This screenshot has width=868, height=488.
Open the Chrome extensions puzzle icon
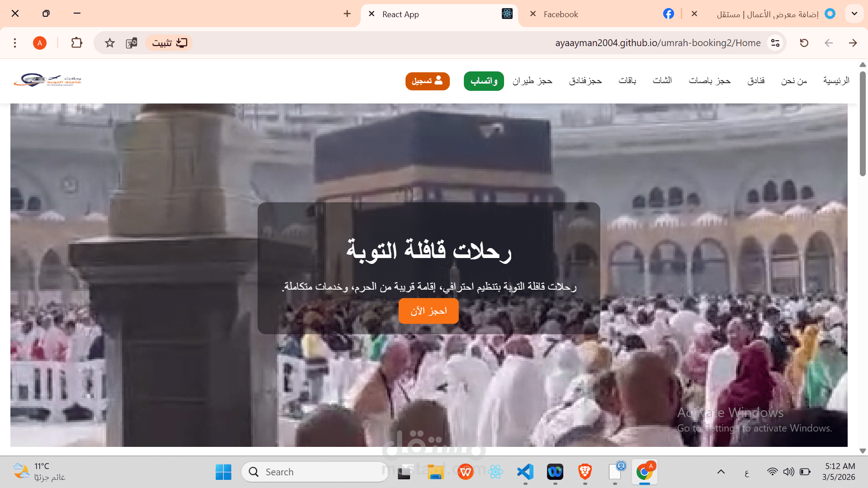pos(76,42)
